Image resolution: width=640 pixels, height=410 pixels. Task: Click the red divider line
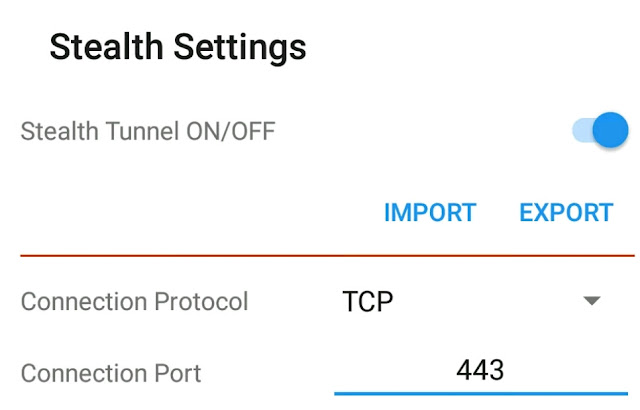point(327,255)
